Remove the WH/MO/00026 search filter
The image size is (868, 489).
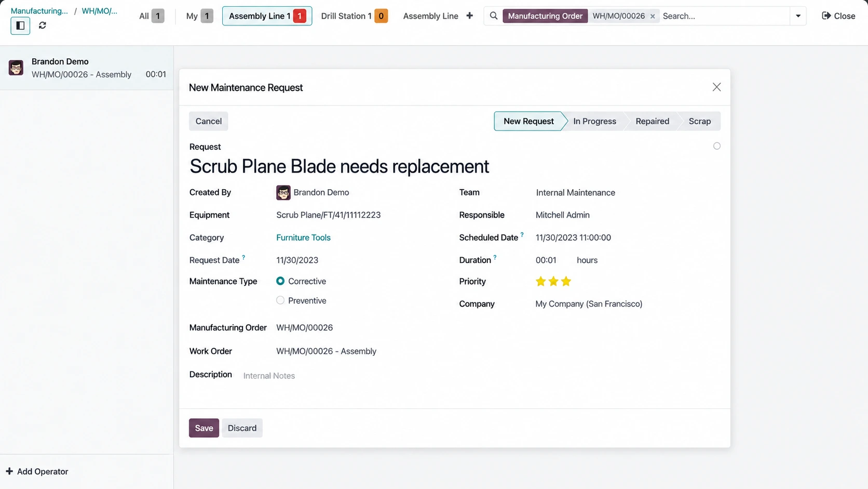click(653, 16)
